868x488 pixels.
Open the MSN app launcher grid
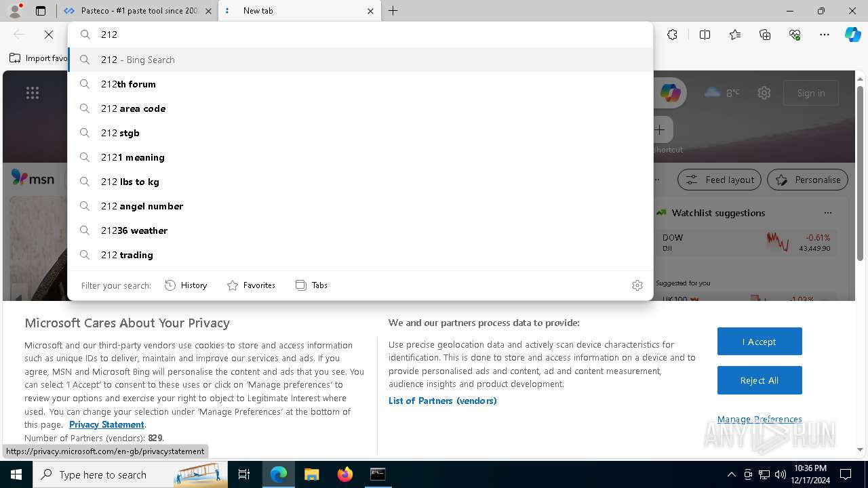point(33,93)
